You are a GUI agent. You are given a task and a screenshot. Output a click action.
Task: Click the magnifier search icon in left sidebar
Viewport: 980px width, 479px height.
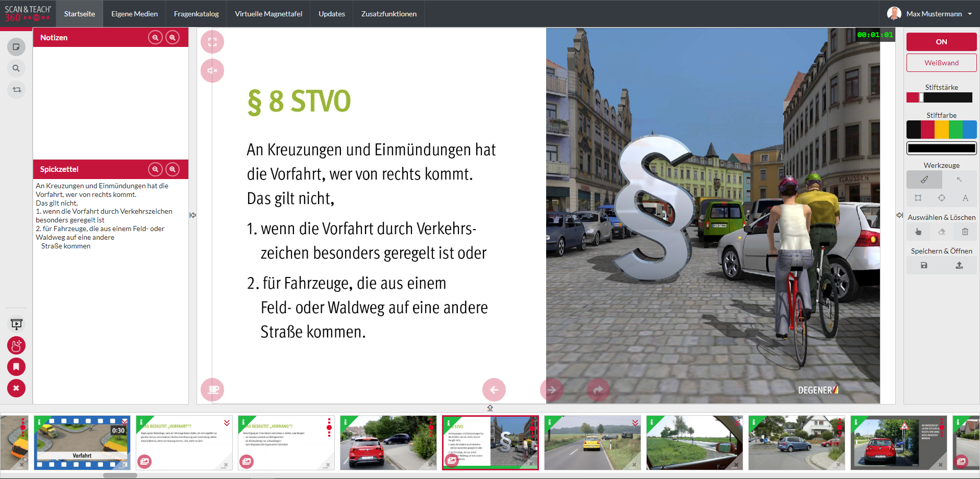click(x=16, y=68)
